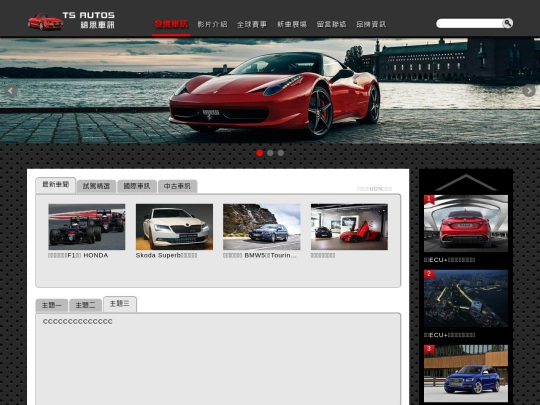Select the second carousel dot
Image resolution: width=540 pixels, height=405 pixels.
[x=270, y=153]
